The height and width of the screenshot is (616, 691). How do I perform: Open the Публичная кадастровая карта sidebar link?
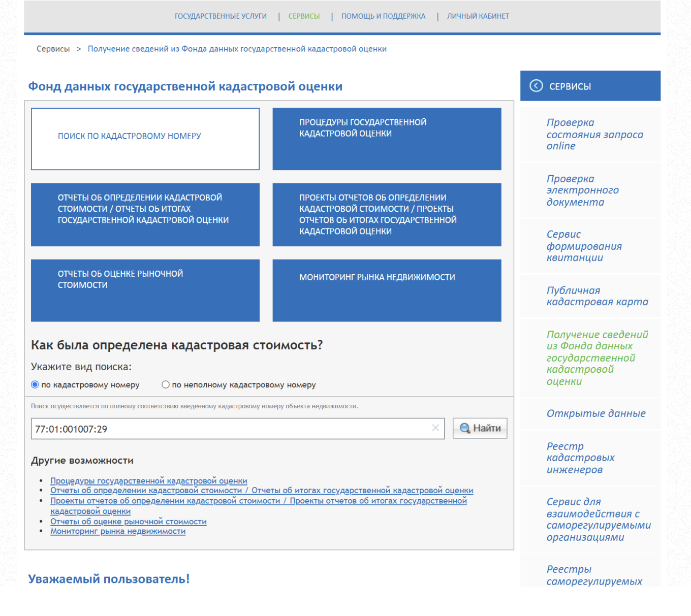click(597, 296)
